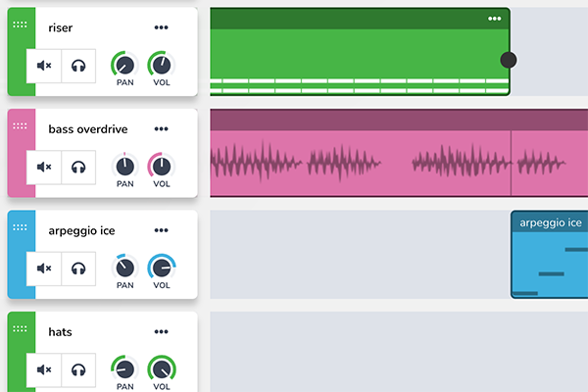588x392 pixels.
Task: Click the bass overdrive track name
Action: point(88,129)
